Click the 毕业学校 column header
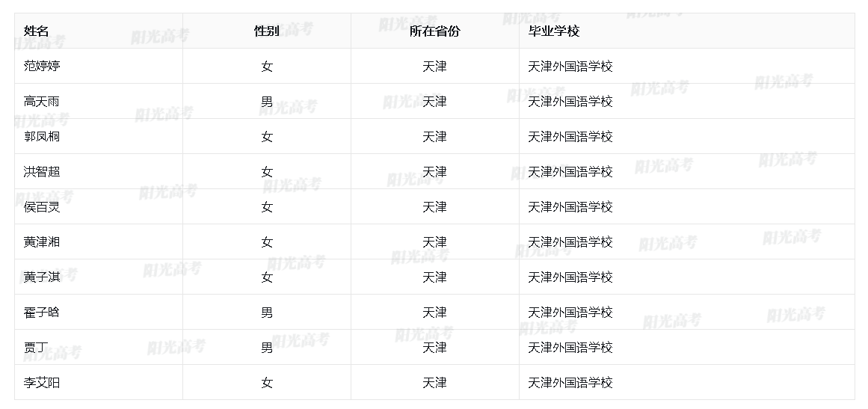 [554, 31]
